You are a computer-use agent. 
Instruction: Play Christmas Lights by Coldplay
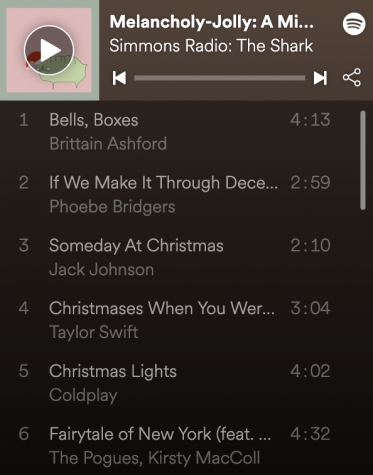(x=175, y=383)
